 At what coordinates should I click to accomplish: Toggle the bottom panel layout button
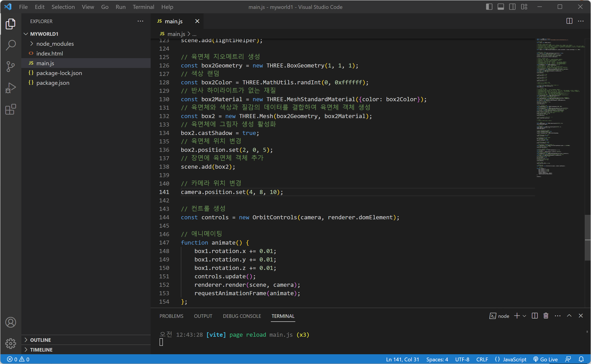pos(501,7)
